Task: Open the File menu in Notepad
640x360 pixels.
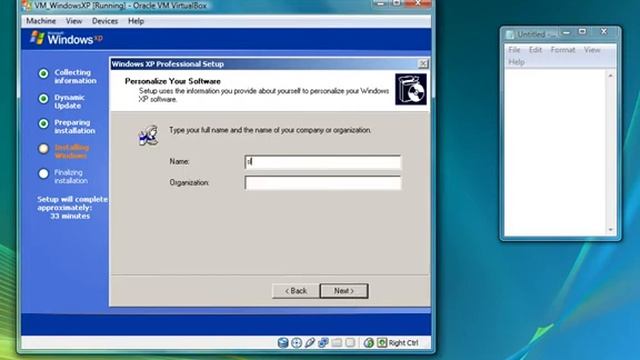Action: [514, 50]
